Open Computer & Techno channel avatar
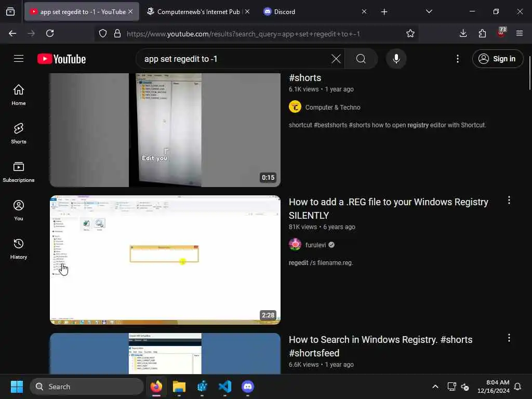The image size is (532, 399). pyautogui.click(x=295, y=107)
